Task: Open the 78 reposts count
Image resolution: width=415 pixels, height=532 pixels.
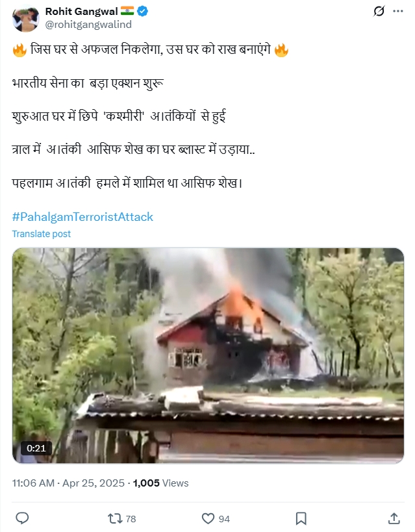Action: pos(131,519)
